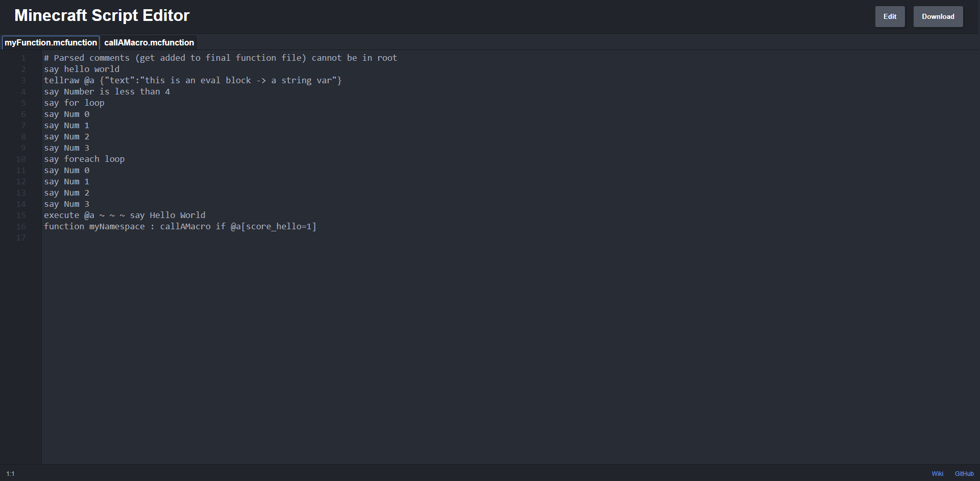Viewport: 980px width, 481px height.
Task: Click the cursor position indicator 1:1
Action: coord(10,474)
